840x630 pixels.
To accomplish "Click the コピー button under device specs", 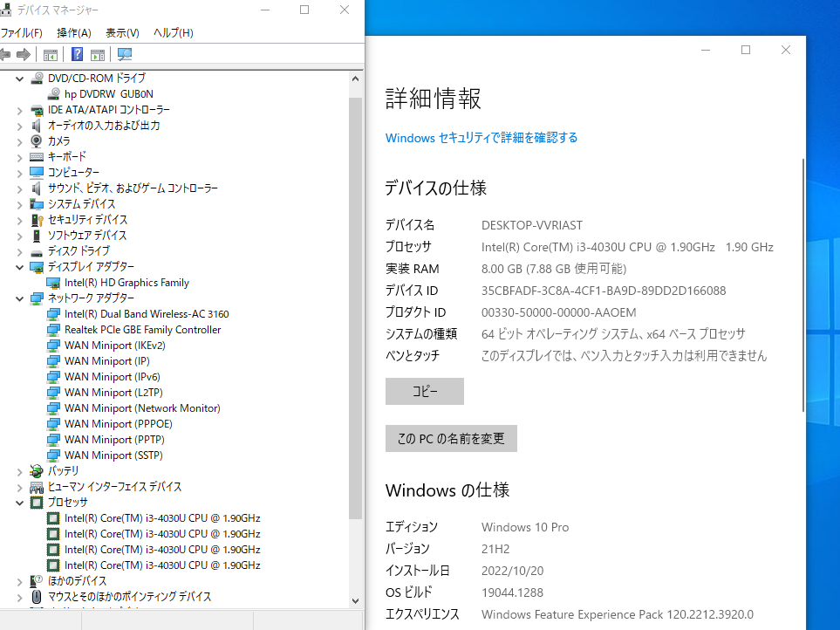I will tap(424, 391).
